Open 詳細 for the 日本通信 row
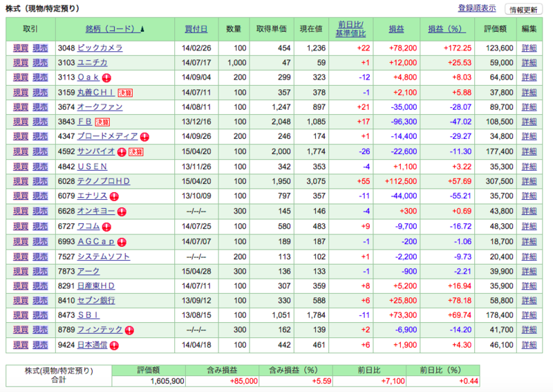The image size is (553, 392). [x=529, y=345]
